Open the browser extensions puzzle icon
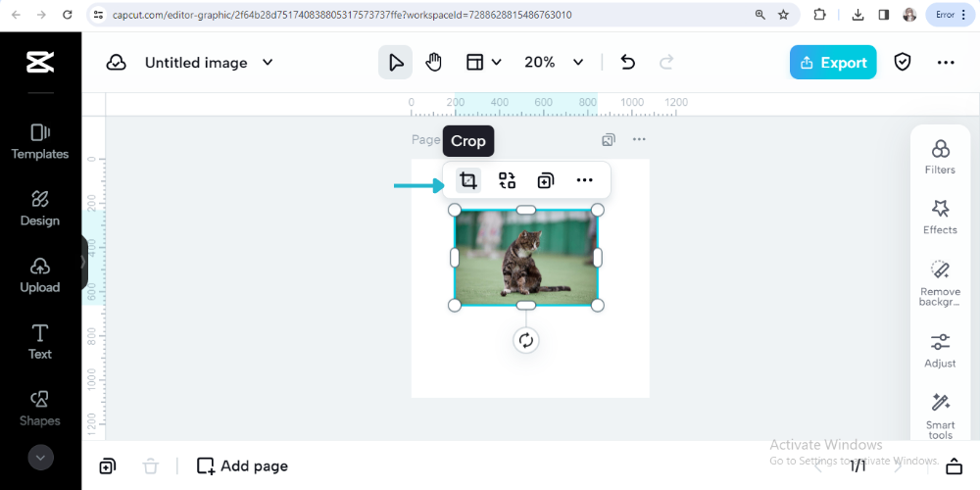This screenshot has height=490, width=980. click(819, 15)
